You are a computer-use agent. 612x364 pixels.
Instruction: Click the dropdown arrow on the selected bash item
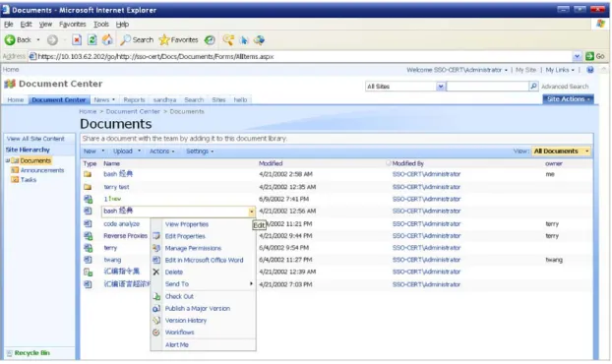(x=251, y=212)
